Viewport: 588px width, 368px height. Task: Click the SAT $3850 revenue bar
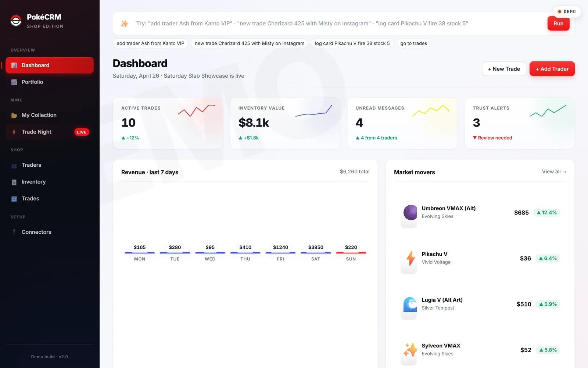[x=316, y=252]
